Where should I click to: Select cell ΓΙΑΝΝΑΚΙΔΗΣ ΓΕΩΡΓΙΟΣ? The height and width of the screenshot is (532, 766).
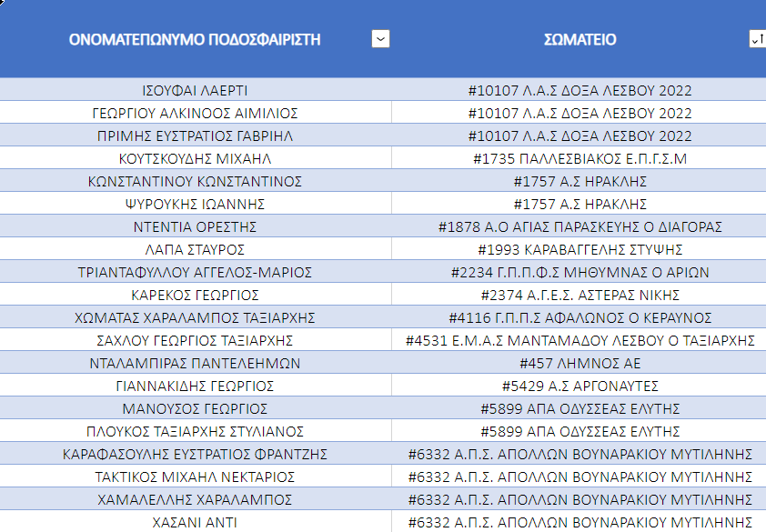[196, 385]
